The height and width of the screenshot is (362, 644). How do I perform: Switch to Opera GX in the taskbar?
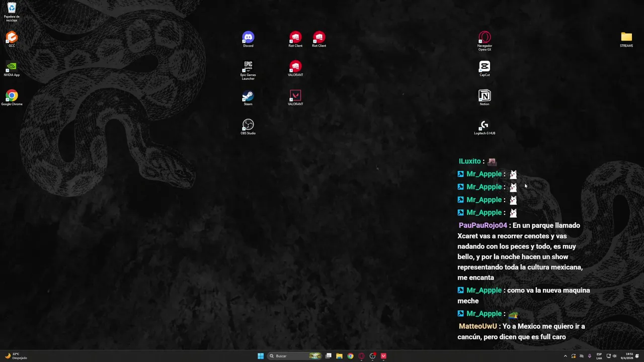pos(361,356)
